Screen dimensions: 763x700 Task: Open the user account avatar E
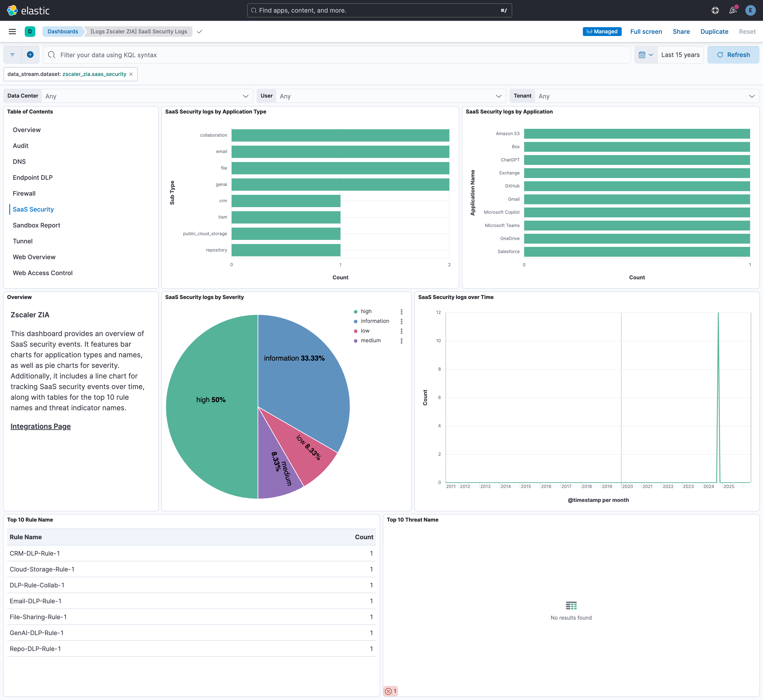click(750, 10)
